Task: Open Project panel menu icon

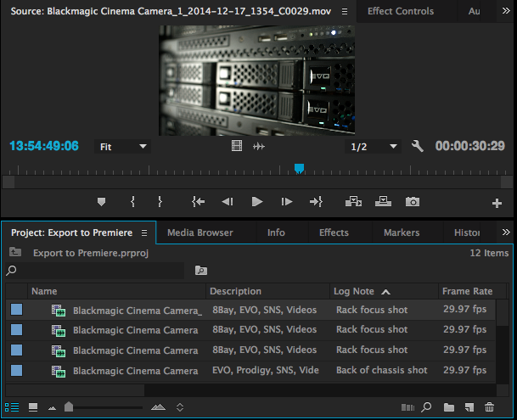Action: point(144,233)
